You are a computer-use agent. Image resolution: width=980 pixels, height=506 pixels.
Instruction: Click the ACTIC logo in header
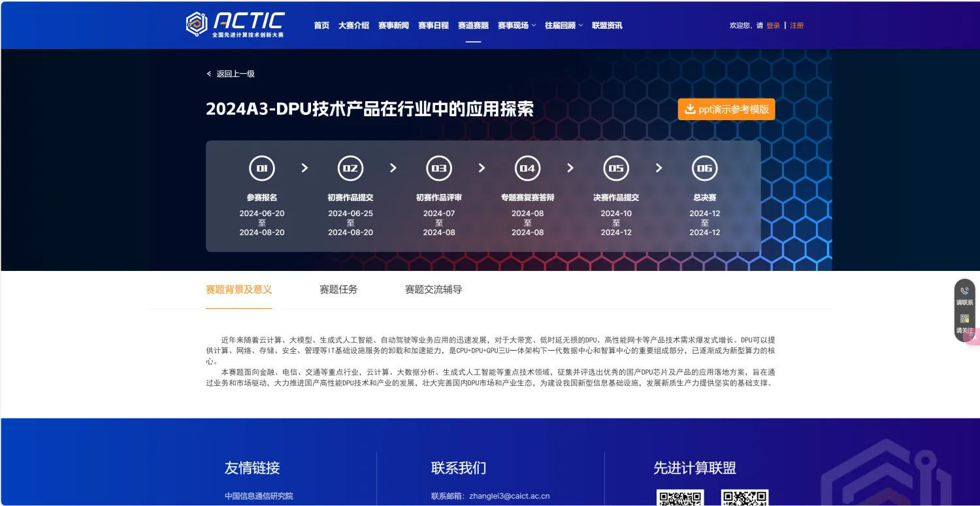[x=235, y=24]
